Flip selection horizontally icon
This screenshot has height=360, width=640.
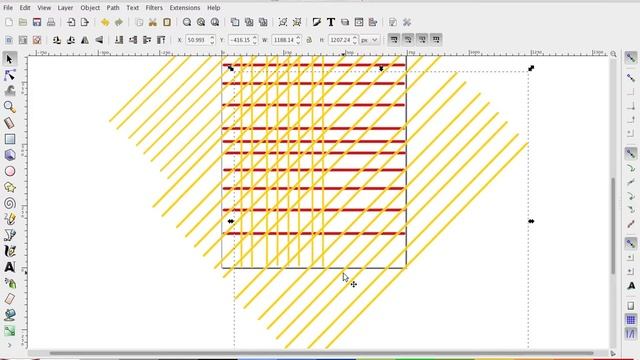(85, 40)
